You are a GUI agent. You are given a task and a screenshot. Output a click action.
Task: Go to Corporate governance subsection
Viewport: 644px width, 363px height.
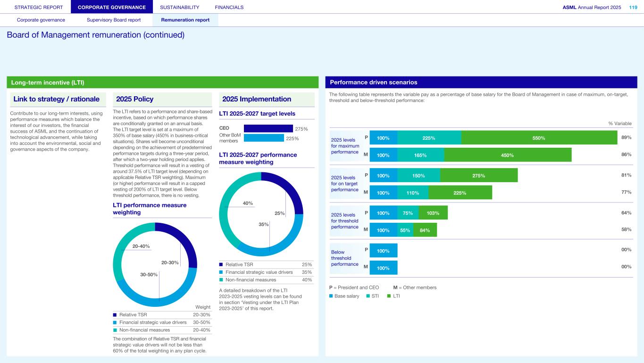pyautogui.click(x=41, y=20)
